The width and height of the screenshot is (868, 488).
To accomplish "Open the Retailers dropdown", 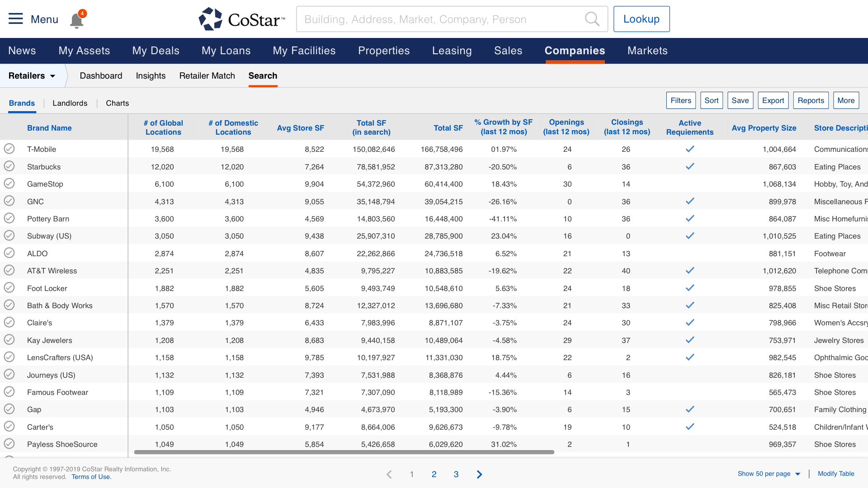I will pyautogui.click(x=32, y=76).
